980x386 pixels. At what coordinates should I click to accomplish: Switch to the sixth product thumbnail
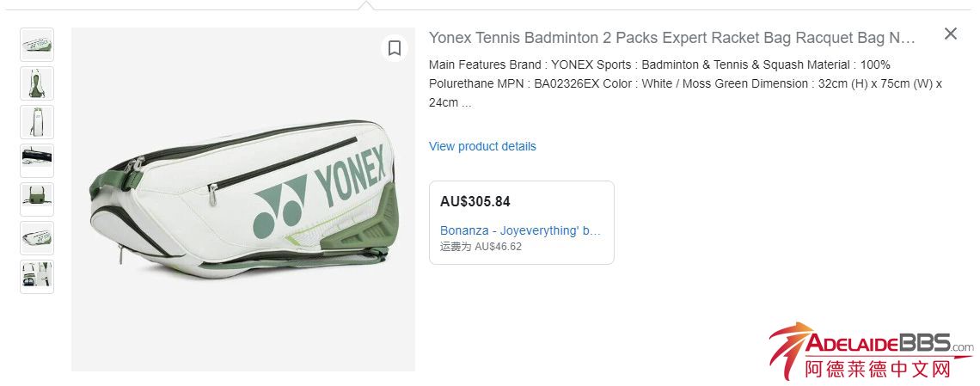[x=37, y=238]
